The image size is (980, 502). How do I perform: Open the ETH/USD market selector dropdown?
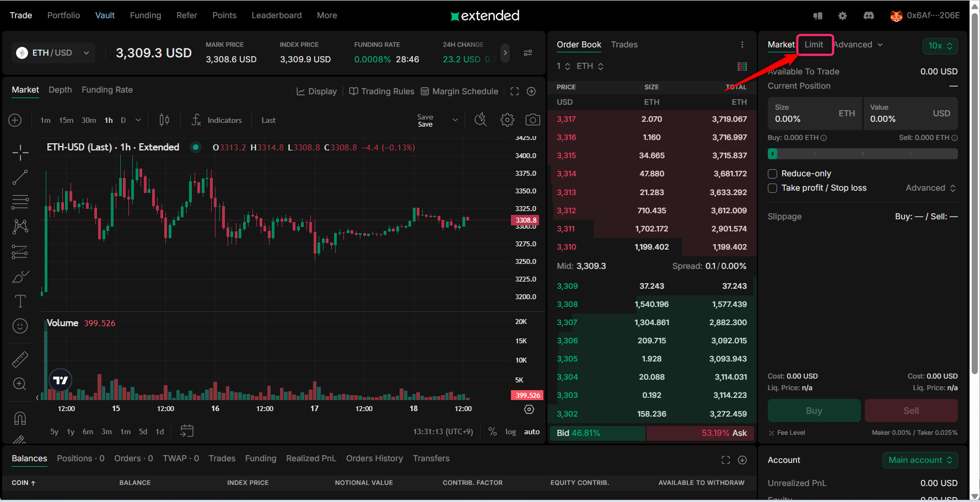pyautogui.click(x=53, y=53)
